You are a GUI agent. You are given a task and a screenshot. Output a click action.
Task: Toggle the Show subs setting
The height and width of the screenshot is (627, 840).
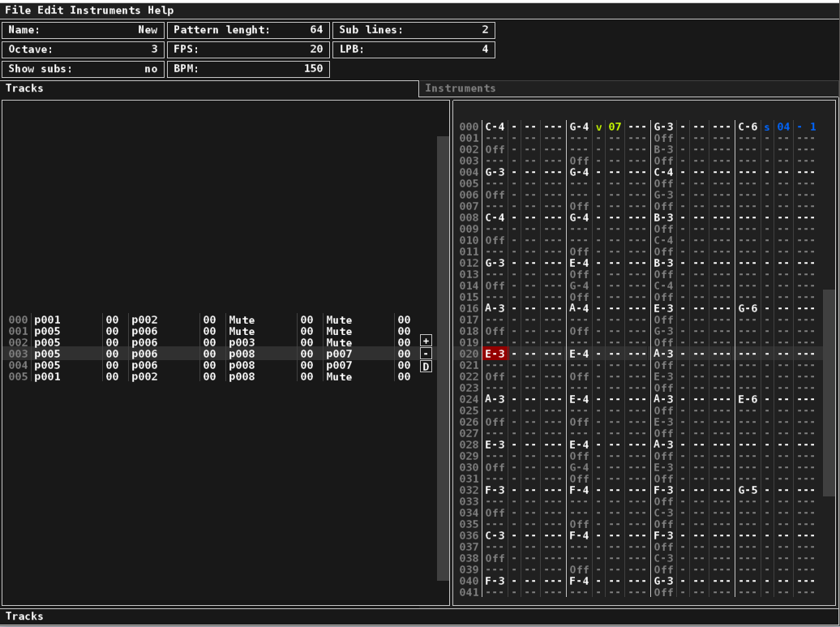[x=83, y=69]
